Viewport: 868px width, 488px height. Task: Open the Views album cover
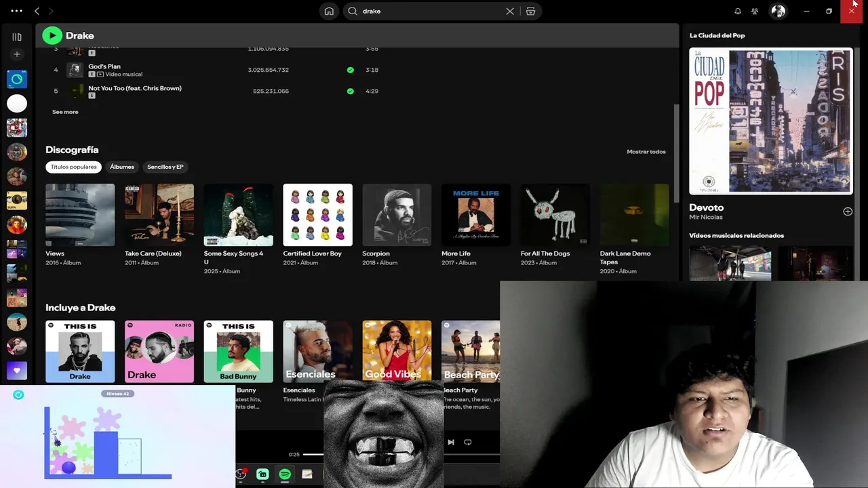click(80, 215)
